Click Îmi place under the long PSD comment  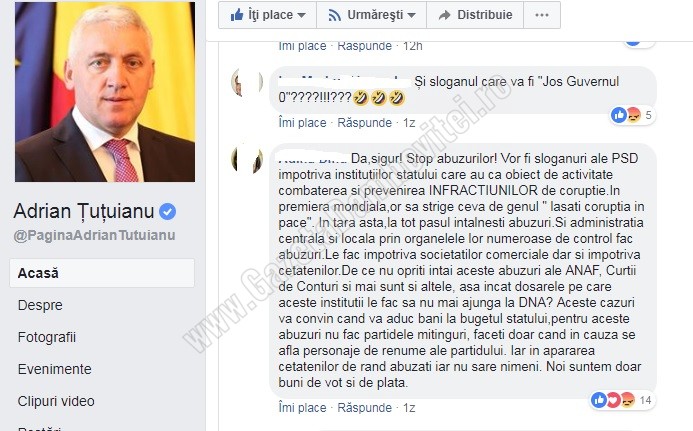302,408
